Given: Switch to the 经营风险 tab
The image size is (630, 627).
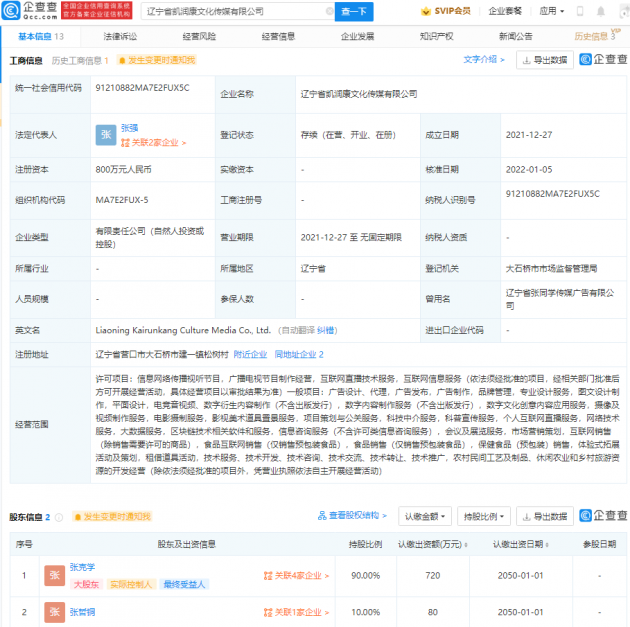Looking at the screenshot, I should click(x=199, y=37).
